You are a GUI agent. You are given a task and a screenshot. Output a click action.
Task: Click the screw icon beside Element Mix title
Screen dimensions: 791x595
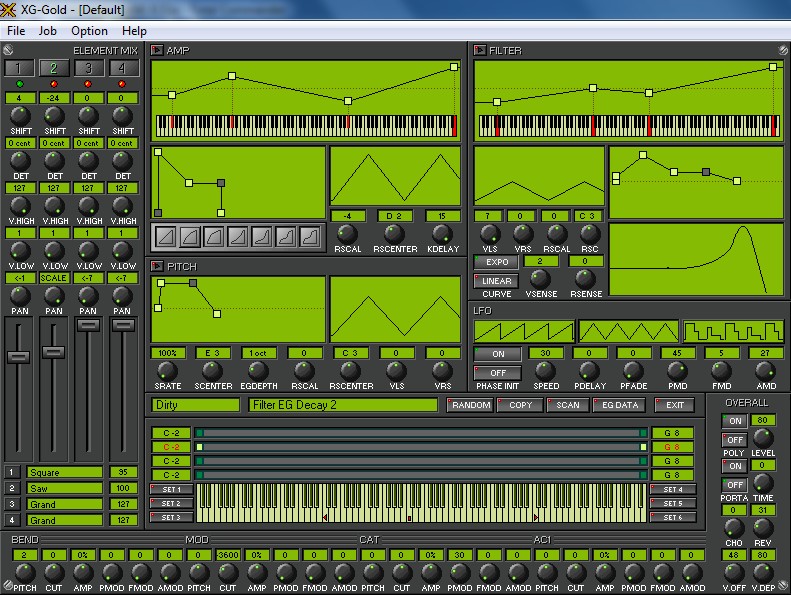(x=8, y=50)
